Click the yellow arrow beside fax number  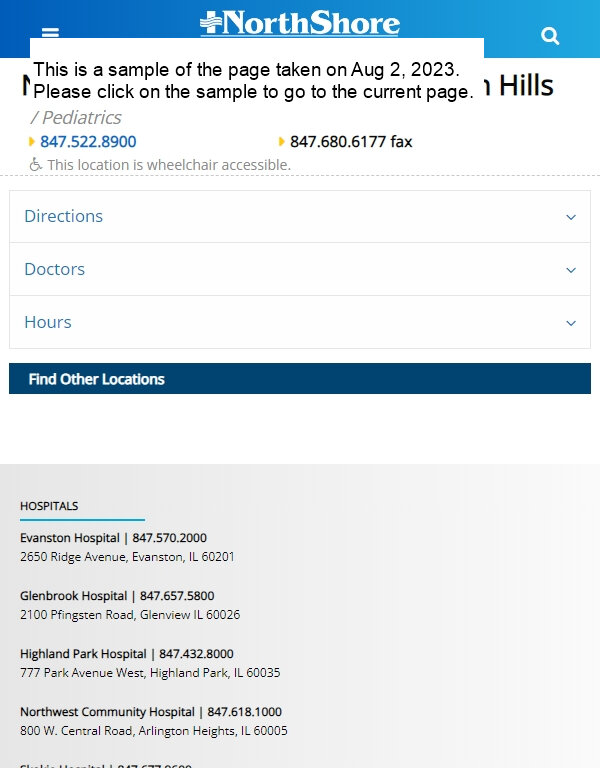click(282, 142)
